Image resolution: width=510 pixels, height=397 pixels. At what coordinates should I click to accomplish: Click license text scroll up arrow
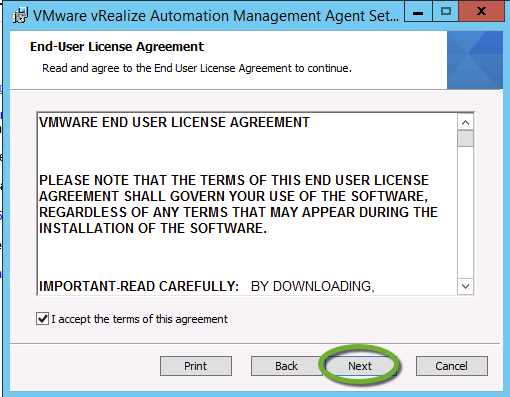(x=466, y=122)
